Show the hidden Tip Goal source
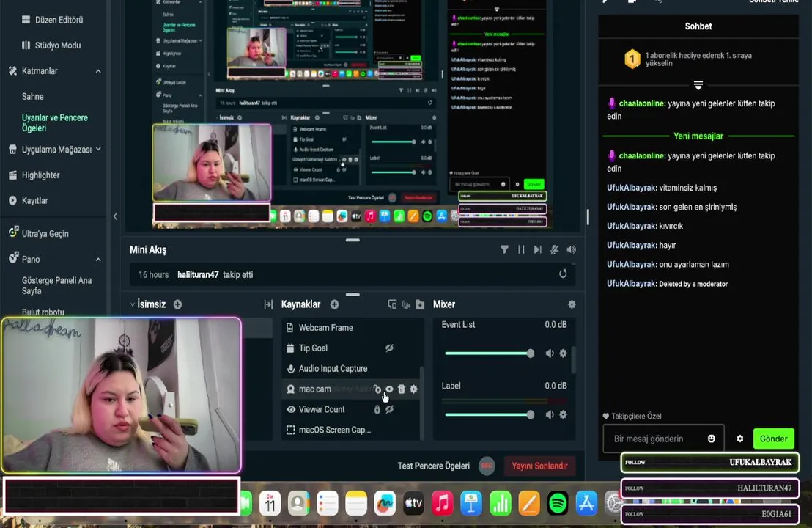Screen dimensions: 812x528 pyautogui.click(x=389, y=348)
